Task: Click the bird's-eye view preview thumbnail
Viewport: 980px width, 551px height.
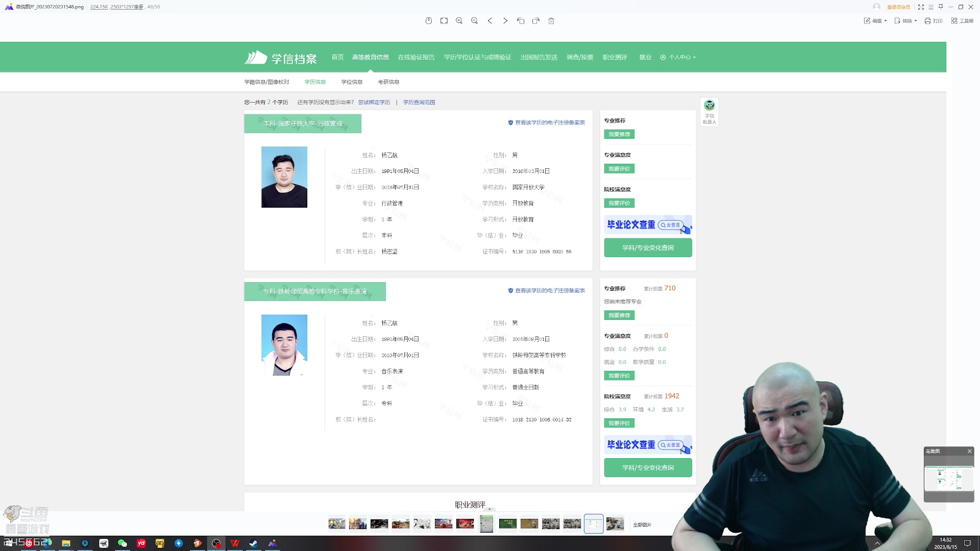Action: click(949, 479)
